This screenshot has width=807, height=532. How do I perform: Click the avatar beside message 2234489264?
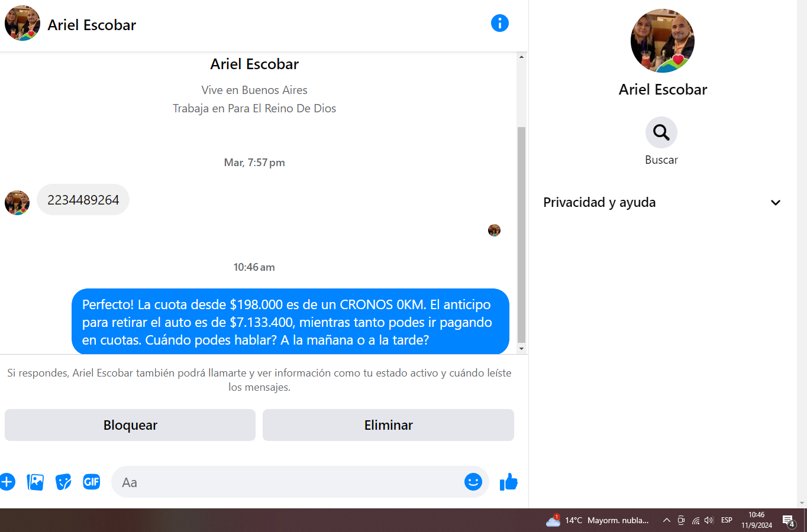tap(17, 203)
